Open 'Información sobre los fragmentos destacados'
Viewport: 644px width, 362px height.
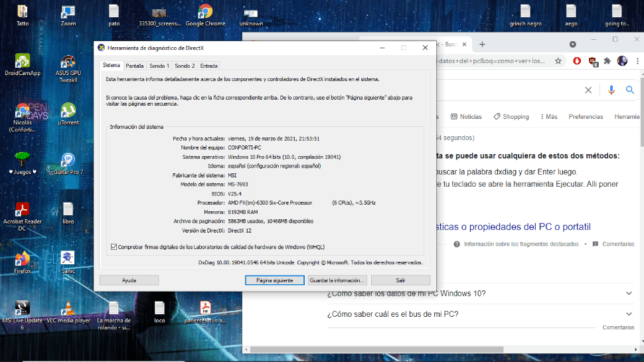click(x=517, y=244)
